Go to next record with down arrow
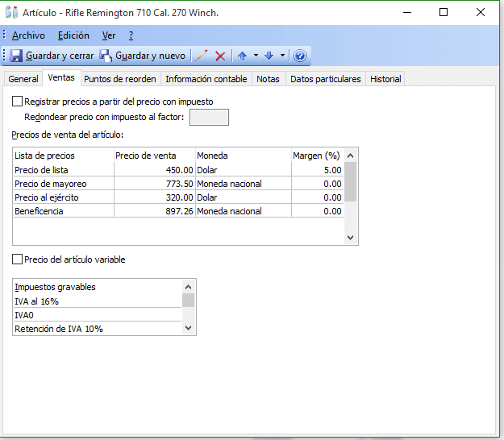This screenshot has height=440, width=504. (x=269, y=56)
